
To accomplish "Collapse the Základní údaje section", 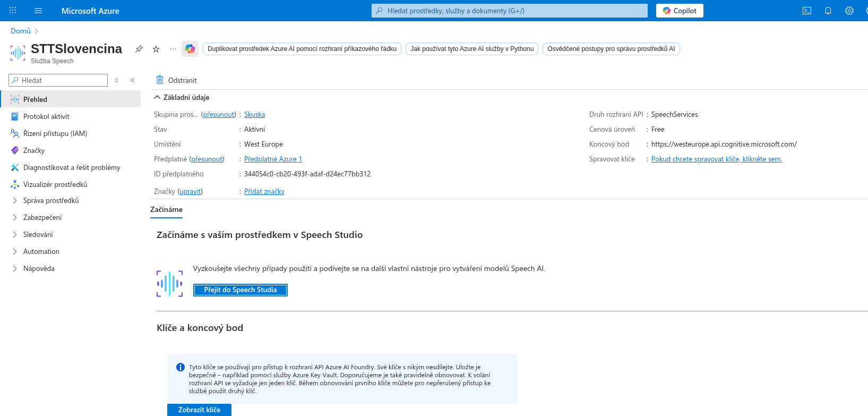I will pos(157,97).
